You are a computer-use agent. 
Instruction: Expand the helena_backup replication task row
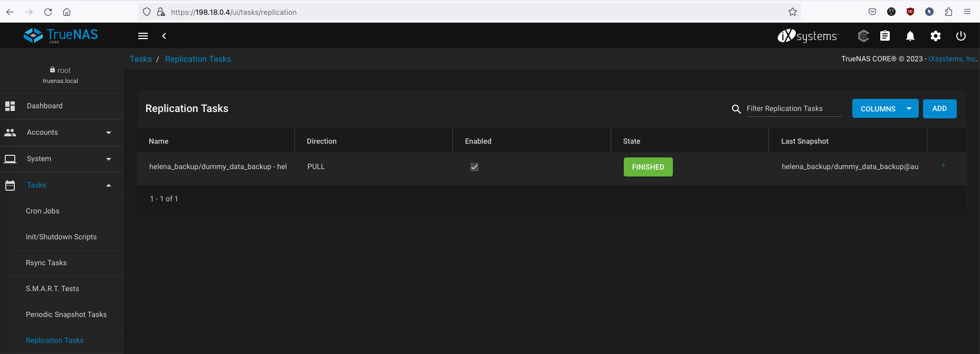[944, 166]
